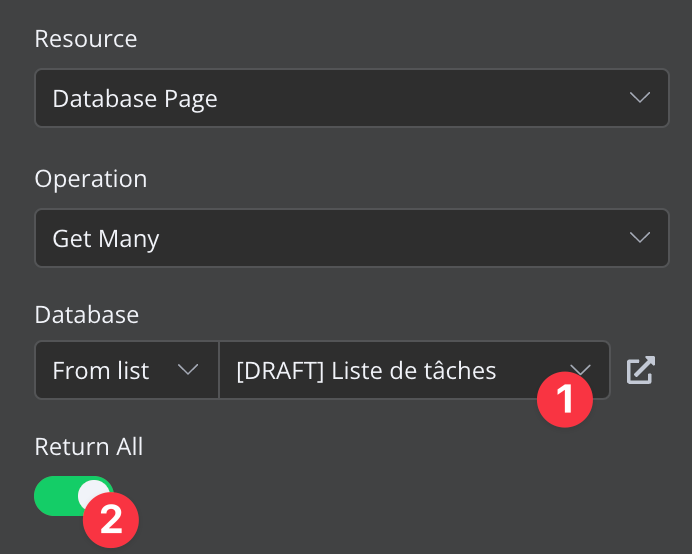
Task: Open the From list mode selector
Action: coord(126,370)
